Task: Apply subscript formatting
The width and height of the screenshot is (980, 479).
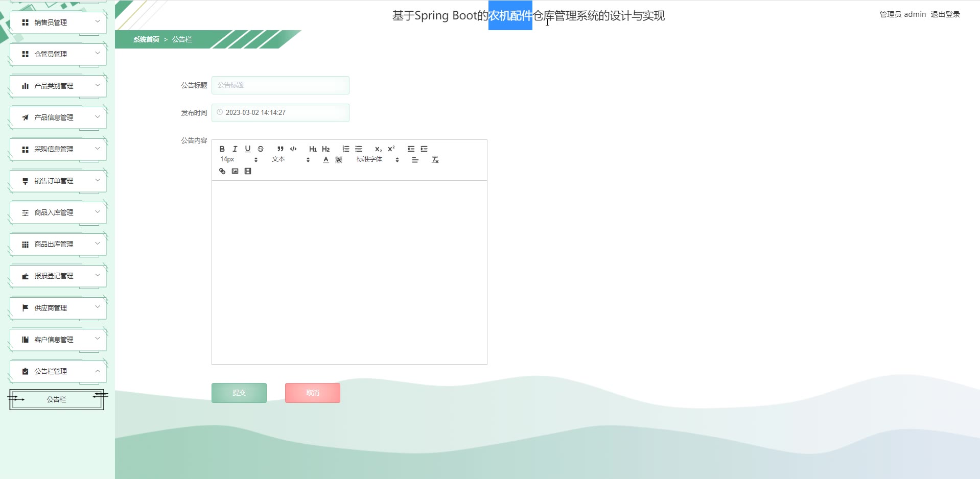Action: coord(379,149)
